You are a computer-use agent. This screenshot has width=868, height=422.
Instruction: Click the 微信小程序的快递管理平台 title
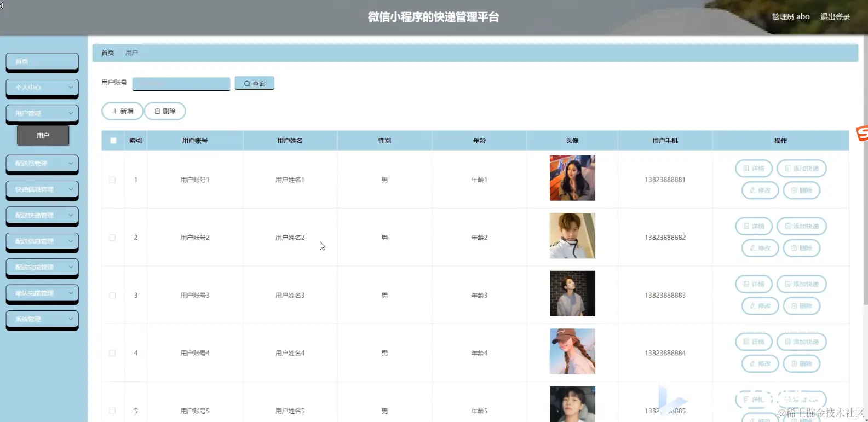point(434,17)
